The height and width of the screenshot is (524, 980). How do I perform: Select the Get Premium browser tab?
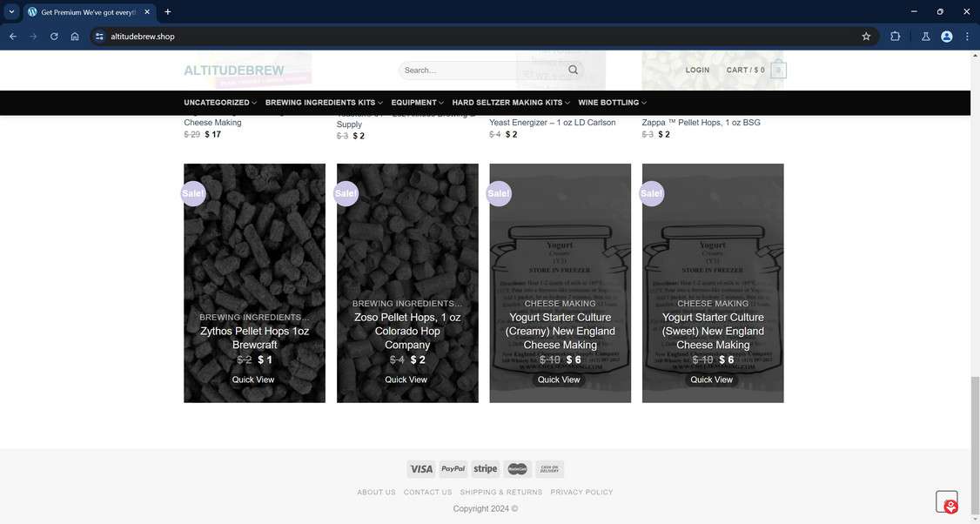[x=88, y=12]
